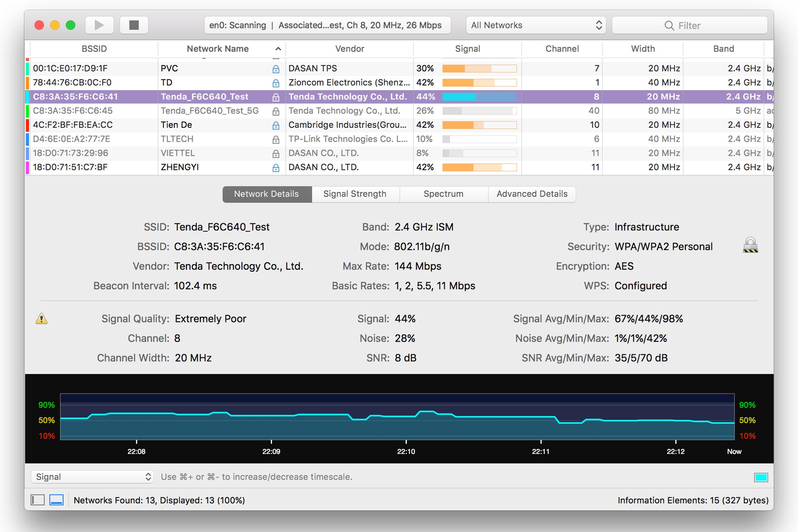Click the lock icon on TD row
This screenshot has height=532, width=798.
[276, 83]
